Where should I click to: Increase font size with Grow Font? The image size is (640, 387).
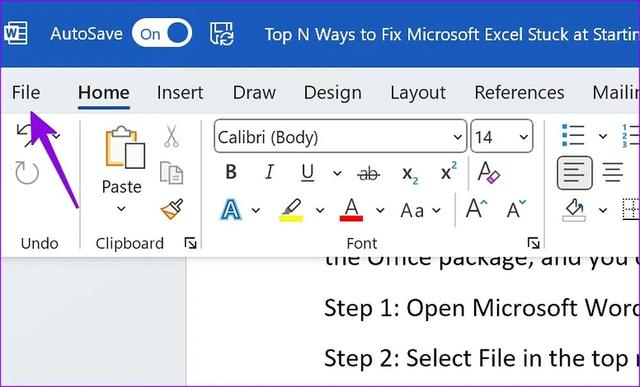(x=477, y=209)
